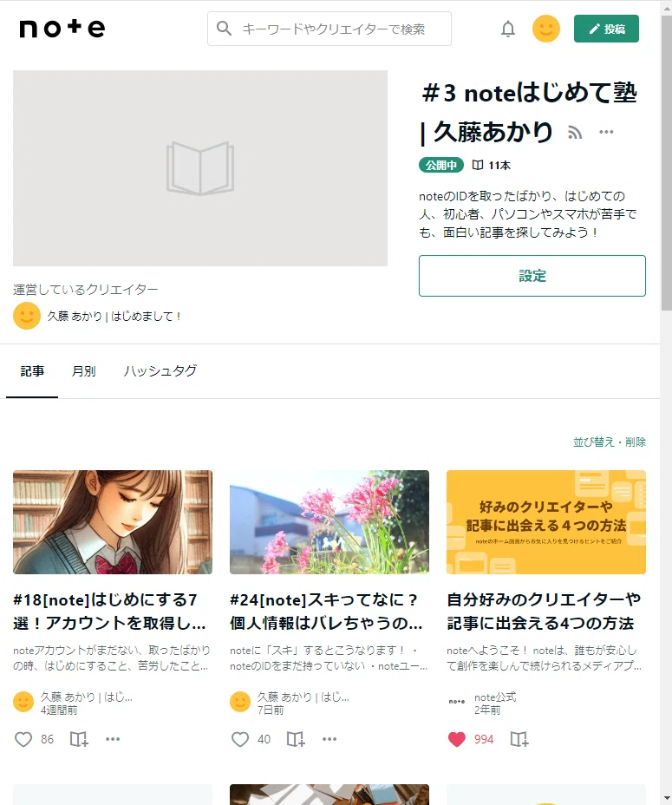672x805 pixels.
Task: Open the #18 article thumbnail with the girl
Action: pyautogui.click(x=113, y=522)
